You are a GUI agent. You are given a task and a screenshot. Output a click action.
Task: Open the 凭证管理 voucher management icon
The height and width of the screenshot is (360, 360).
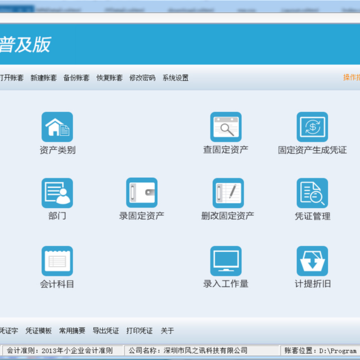pos(312,193)
